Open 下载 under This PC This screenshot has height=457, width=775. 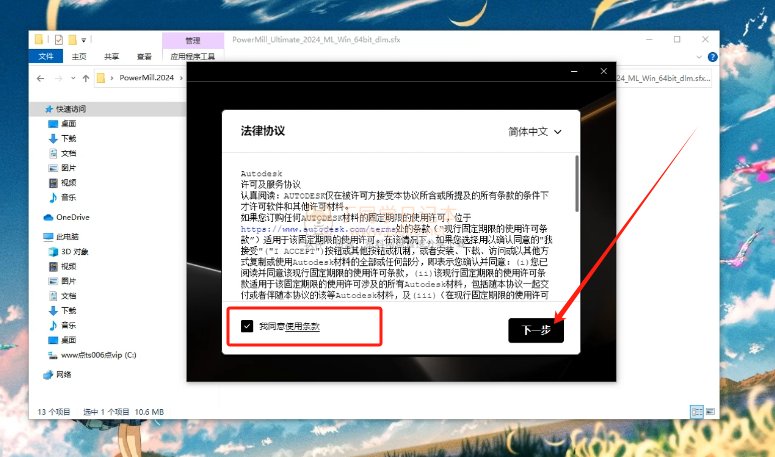pos(69,311)
